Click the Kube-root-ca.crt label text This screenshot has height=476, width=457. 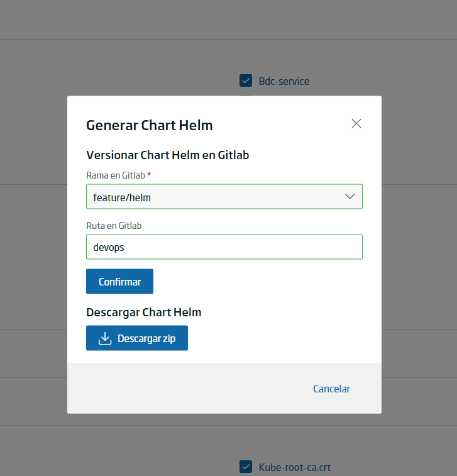[295, 467]
